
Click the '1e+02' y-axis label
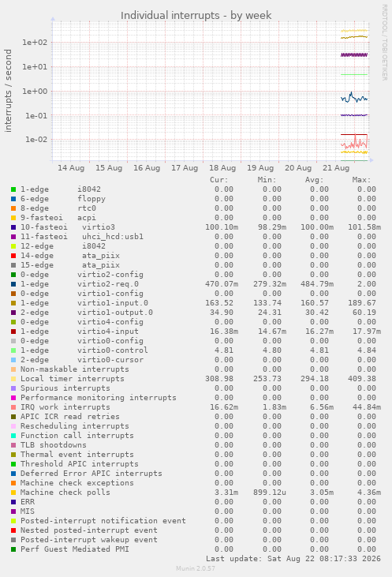35,43
